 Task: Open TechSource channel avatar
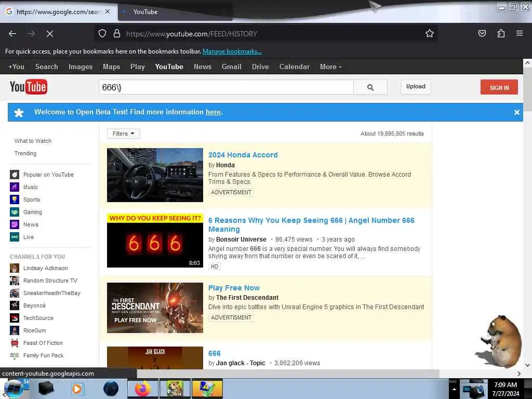point(14,318)
